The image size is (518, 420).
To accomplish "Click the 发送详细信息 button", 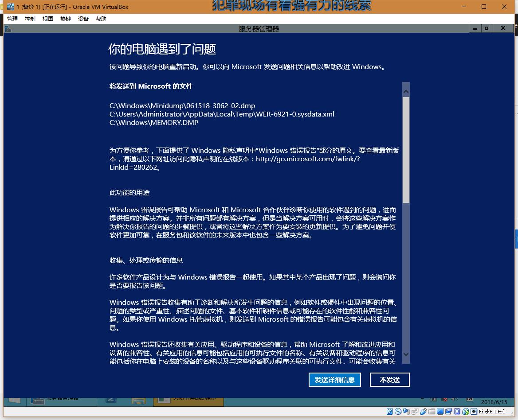I will 335,380.
